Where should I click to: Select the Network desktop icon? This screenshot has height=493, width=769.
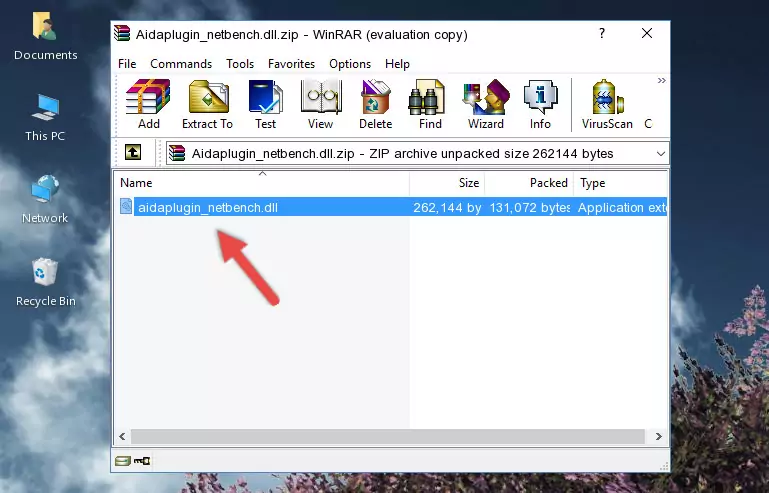click(x=45, y=199)
